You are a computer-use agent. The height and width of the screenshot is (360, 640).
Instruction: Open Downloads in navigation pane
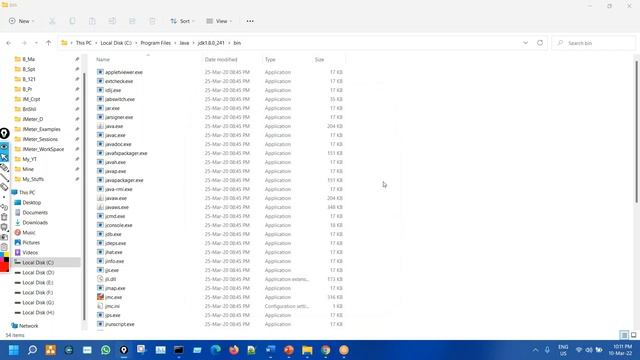pyautogui.click(x=35, y=222)
